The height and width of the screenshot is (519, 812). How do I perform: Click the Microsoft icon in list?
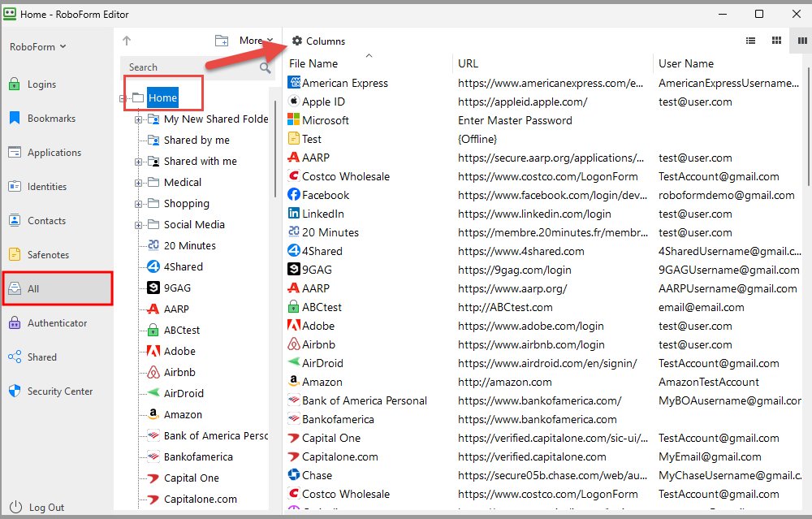[x=294, y=119]
